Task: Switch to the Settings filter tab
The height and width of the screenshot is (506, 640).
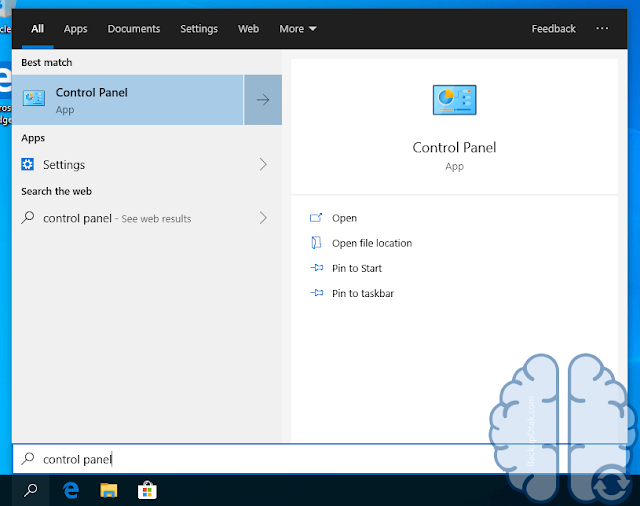Action: point(199,29)
